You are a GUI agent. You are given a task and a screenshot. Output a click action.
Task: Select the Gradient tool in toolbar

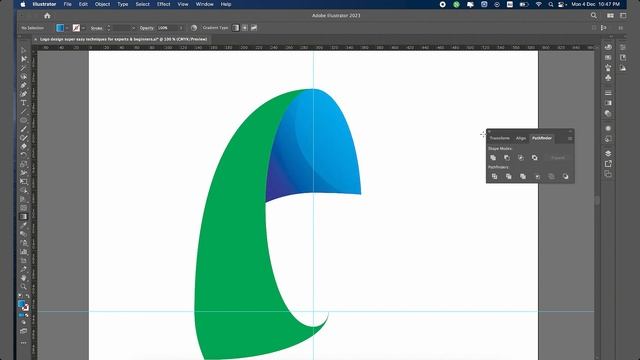coord(23,216)
